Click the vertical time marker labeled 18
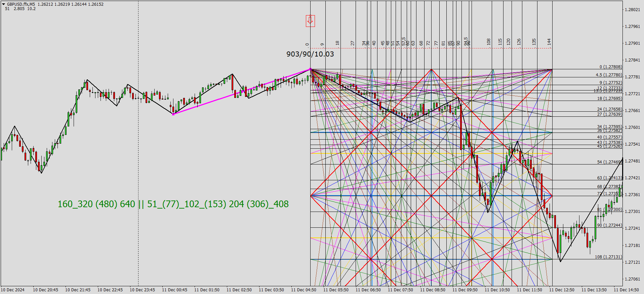Image resolution: width=644 pixels, height=294 pixels. click(x=337, y=43)
